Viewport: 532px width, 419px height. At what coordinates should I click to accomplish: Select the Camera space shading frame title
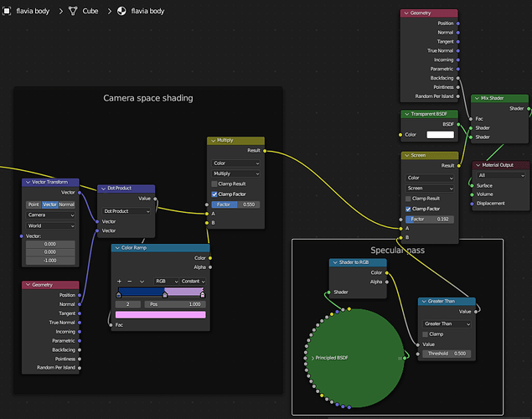tap(148, 98)
